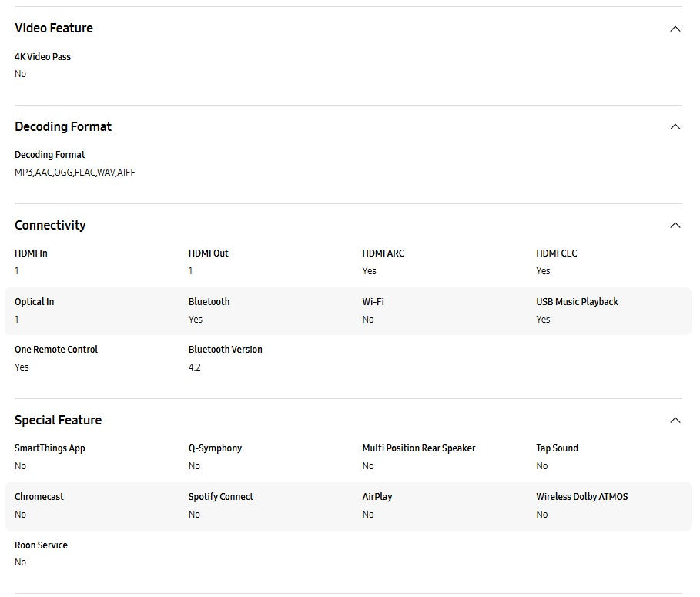Select the 4K Video Pass label
700x597 pixels.
coord(42,57)
